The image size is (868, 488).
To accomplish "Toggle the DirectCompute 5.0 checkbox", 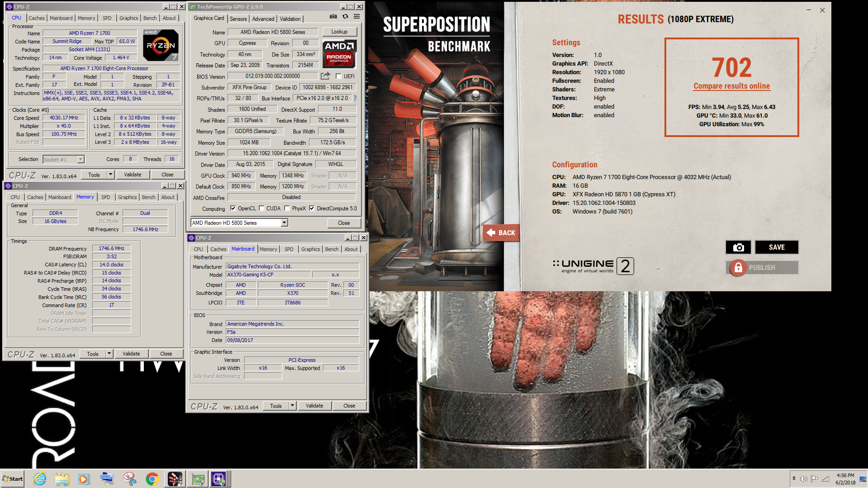I will pos(312,208).
